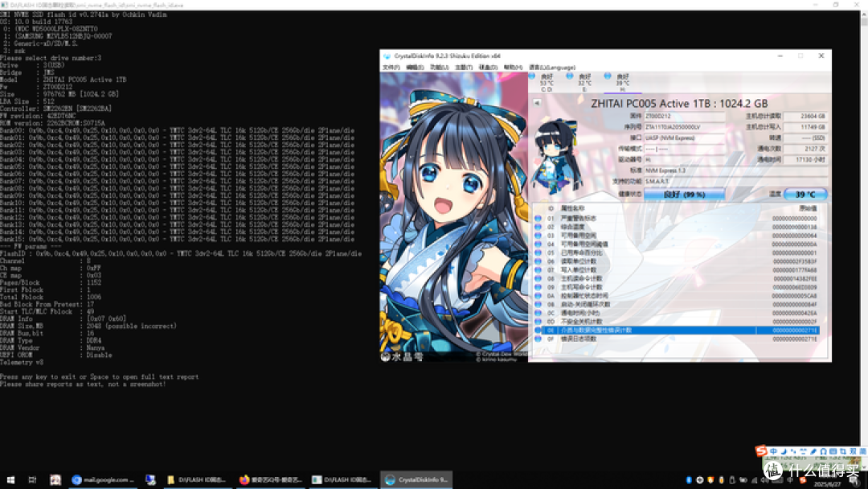This screenshot has height=489, width=868.
Task: Click the 39 °C temperature button
Action: coord(805,195)
